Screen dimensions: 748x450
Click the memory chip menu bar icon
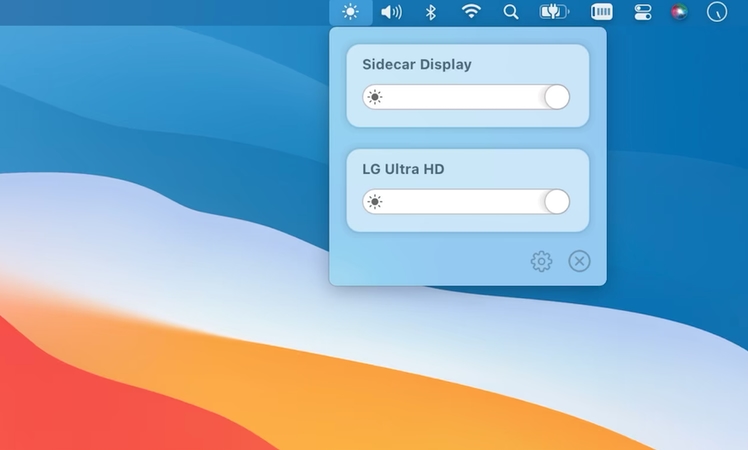point(601,12)
